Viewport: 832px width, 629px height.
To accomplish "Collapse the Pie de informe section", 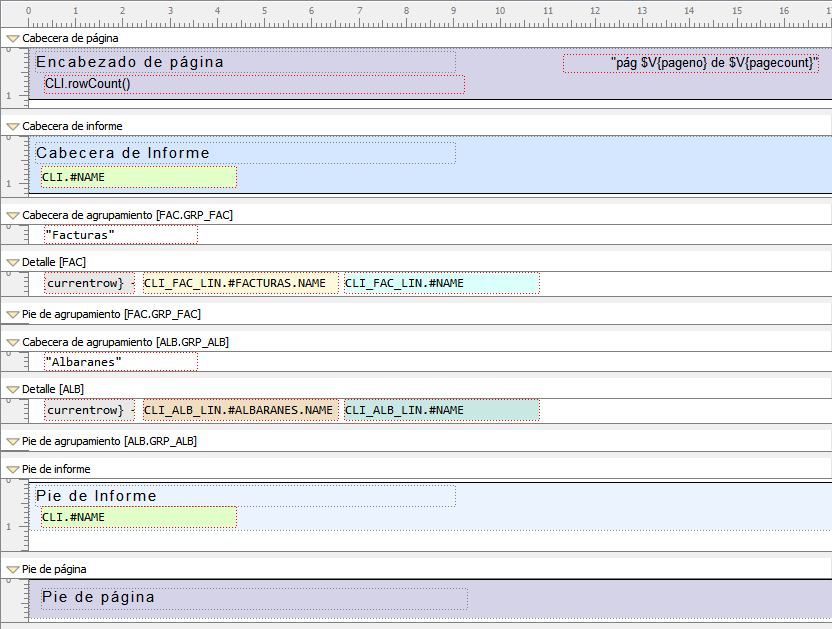I will (12, 469).
